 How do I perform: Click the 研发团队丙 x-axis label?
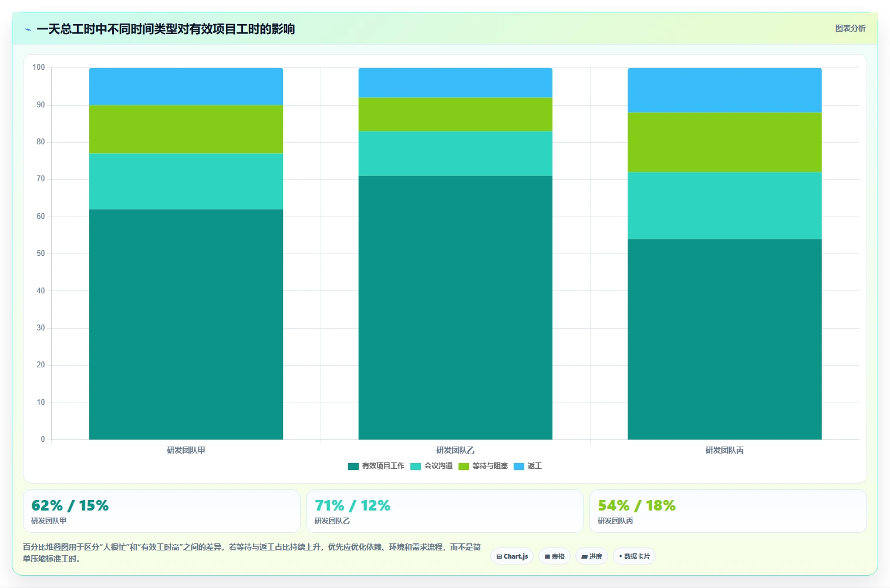(724, 451)
